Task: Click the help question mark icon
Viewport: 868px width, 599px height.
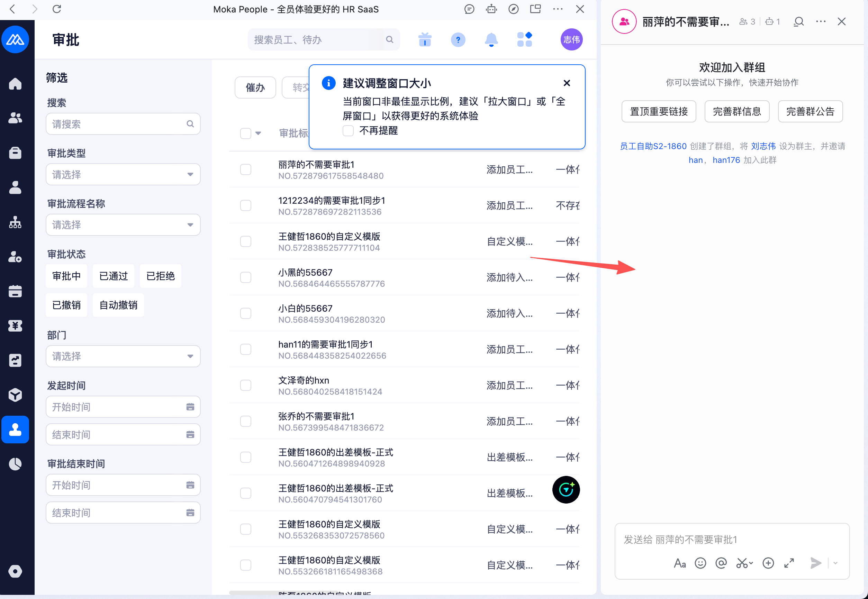Action: click(x=458, y=39)
